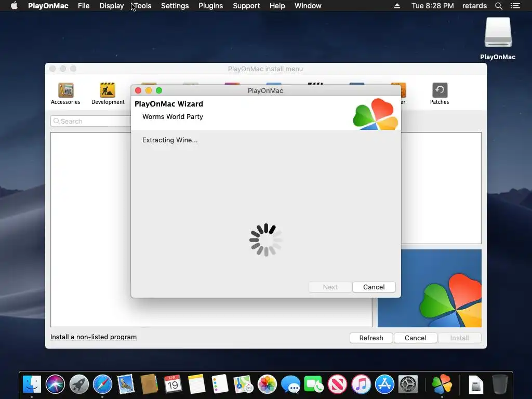Open the disk image file in Dock
Viewport: 532px width, 399px height.
476,384
